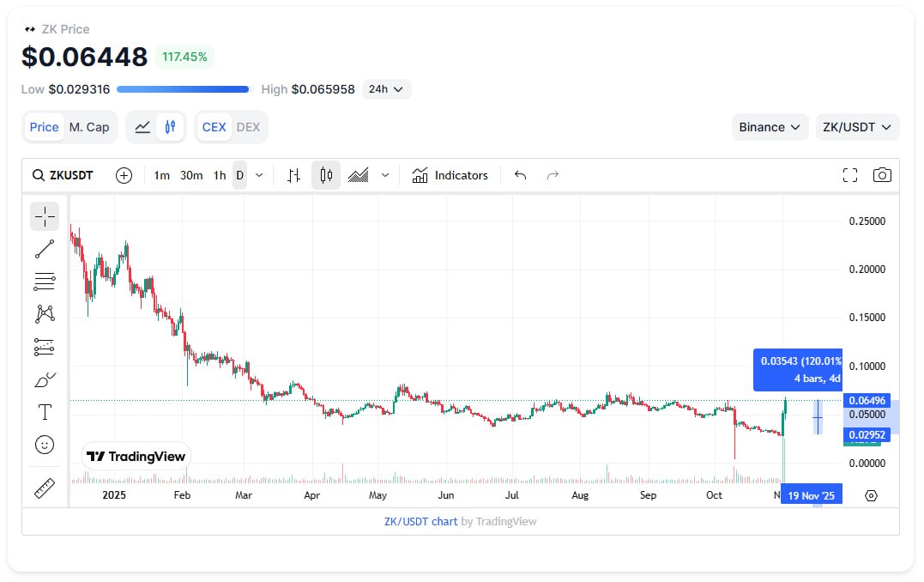Open the Indicators panel
This screenshot has height=582, width=924.
pos(450,175)
